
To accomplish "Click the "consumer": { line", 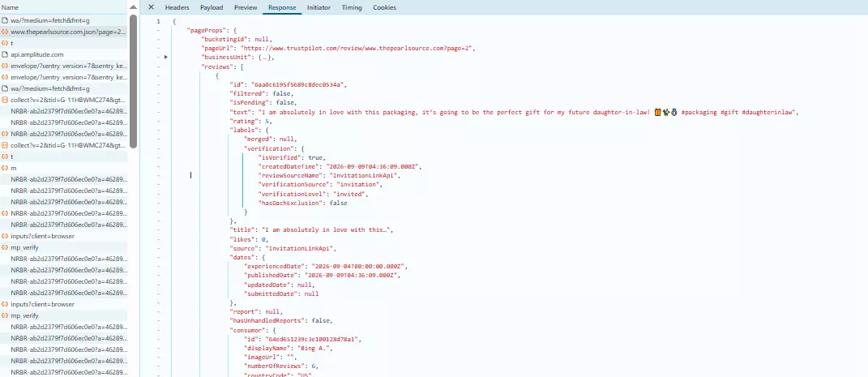I will click(252, 330).
